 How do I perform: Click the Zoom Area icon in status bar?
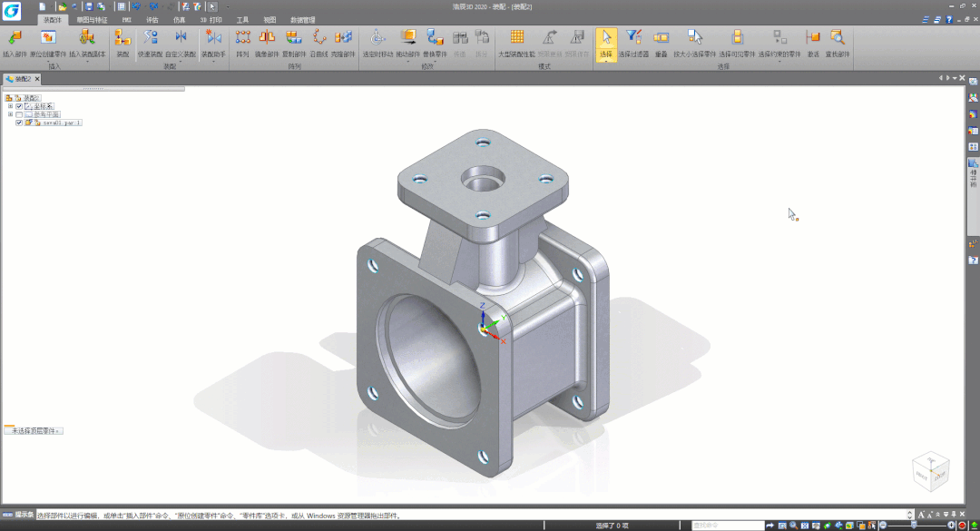(782, 526)
